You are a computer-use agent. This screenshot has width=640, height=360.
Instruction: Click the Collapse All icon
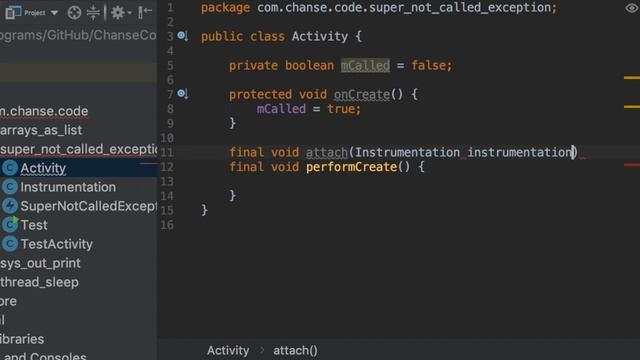point(93,12)
